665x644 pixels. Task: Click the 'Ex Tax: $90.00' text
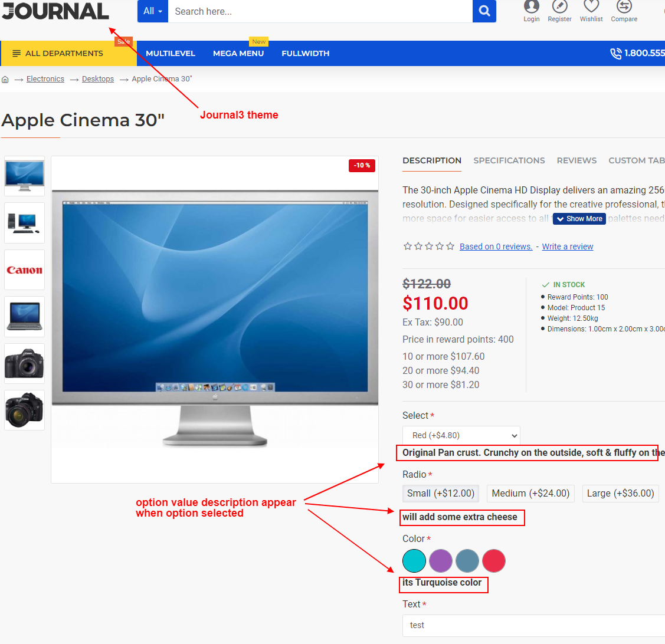433,322
